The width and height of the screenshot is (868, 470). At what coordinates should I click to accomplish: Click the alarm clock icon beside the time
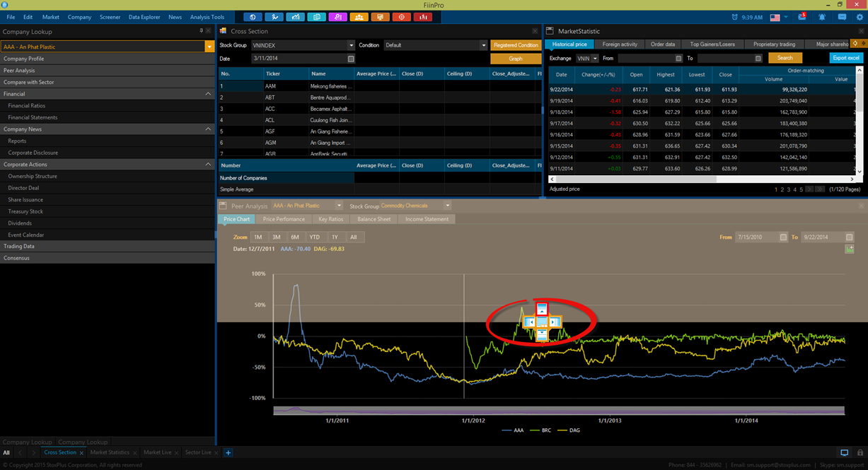coord(735,17)
